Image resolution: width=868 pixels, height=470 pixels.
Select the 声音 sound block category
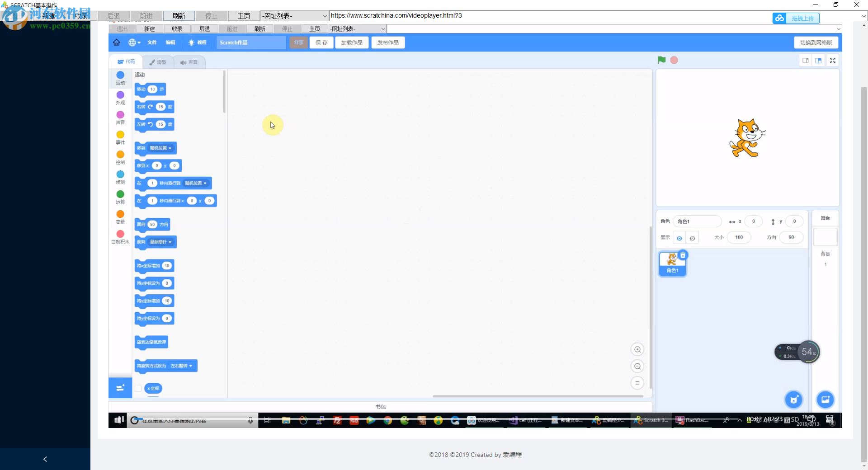point(120,117)
